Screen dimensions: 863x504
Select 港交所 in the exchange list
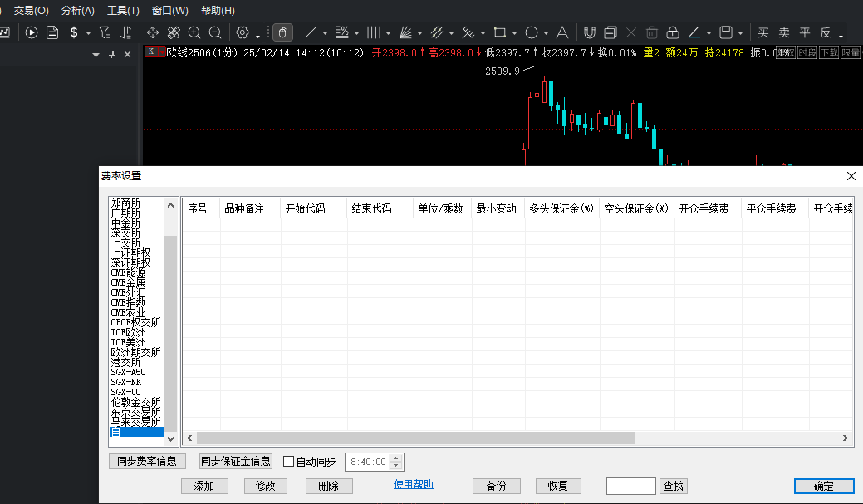[125, 362]
